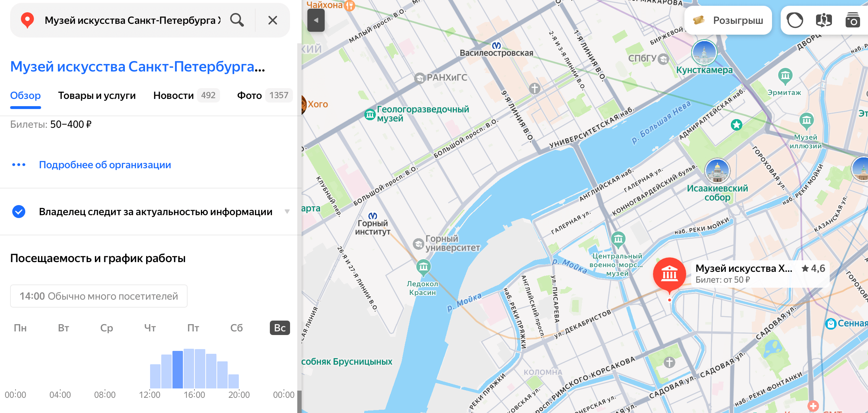Collapse the side panel arrow
The image size is (868, 413).
coord(316,20)
